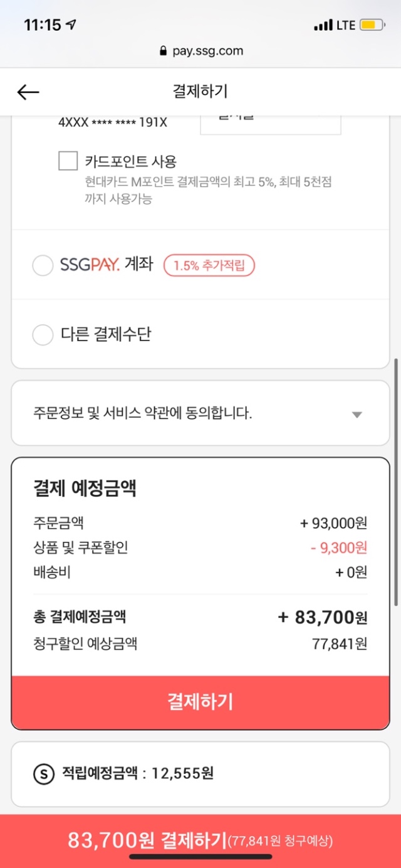
Task: Tap the pay.ssg.com address bar
Action: (x=200, y=51)
